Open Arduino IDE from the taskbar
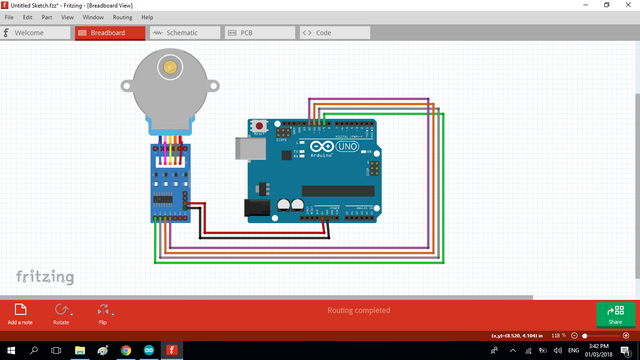640x360 pixels. (149, 350)
